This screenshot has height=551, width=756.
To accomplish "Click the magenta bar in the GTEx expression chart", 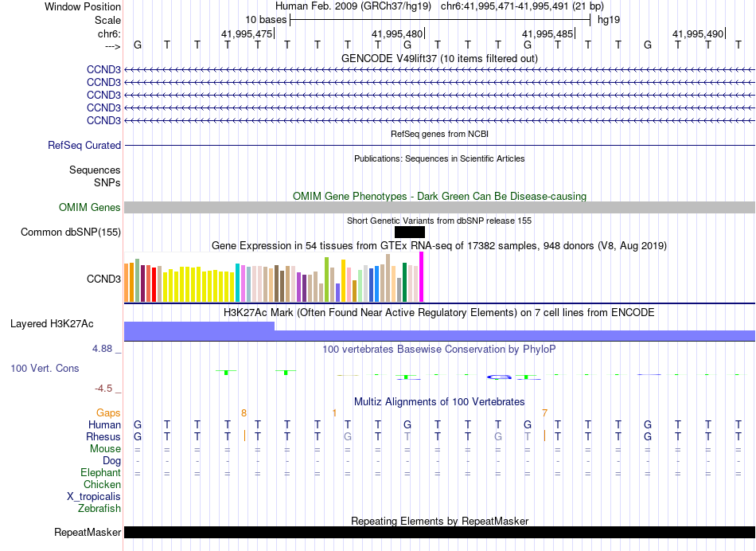I will tap(422, 277).
